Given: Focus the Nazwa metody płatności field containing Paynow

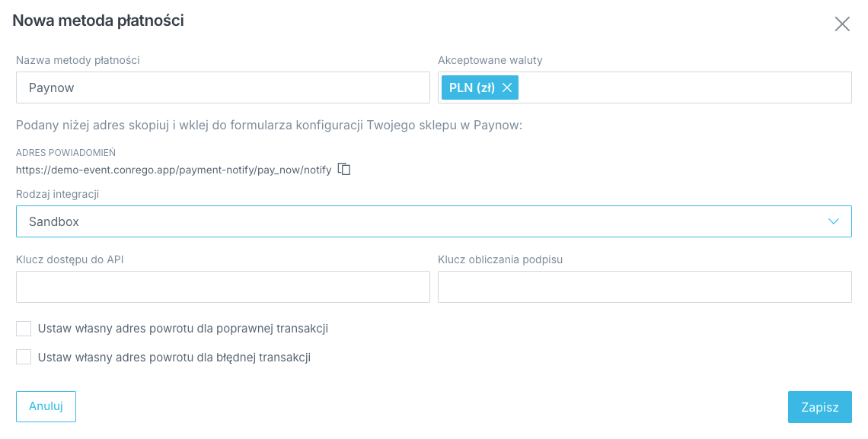Looking at the screenshot, I should (x=222, y=87).
